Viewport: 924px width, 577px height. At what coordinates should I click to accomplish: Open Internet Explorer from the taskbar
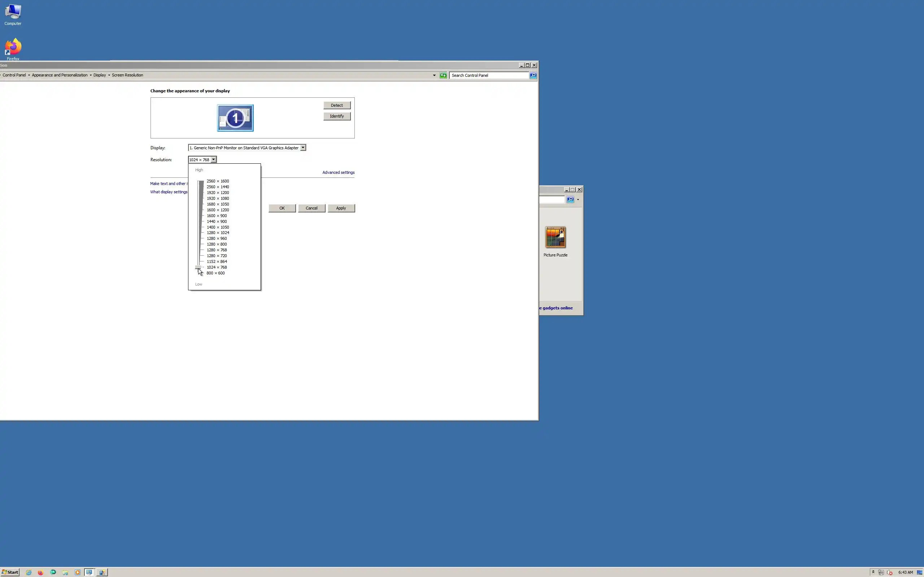29,572
